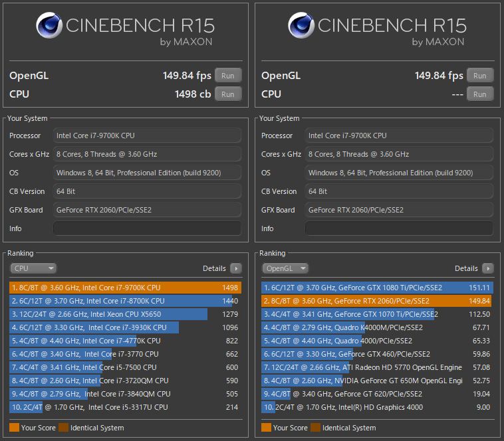Viewport: 504px width, 441px height.
Task: Select the GeForce GTX 460 ranking row
Action: [x=378, y=354]
